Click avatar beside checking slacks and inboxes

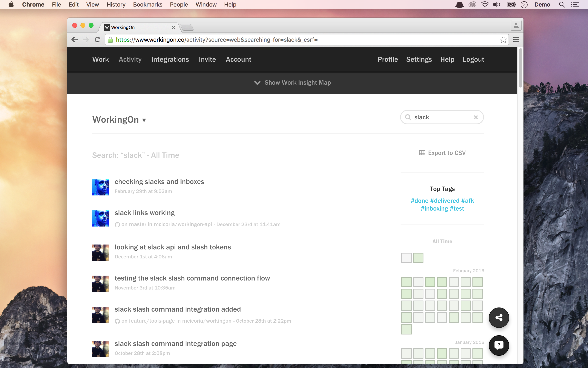tap(100, 187)
